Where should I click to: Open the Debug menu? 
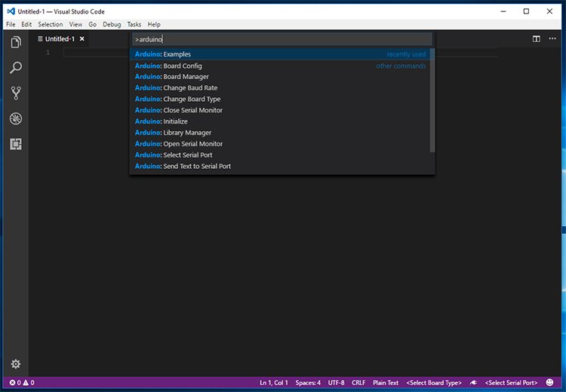[112, 24]
